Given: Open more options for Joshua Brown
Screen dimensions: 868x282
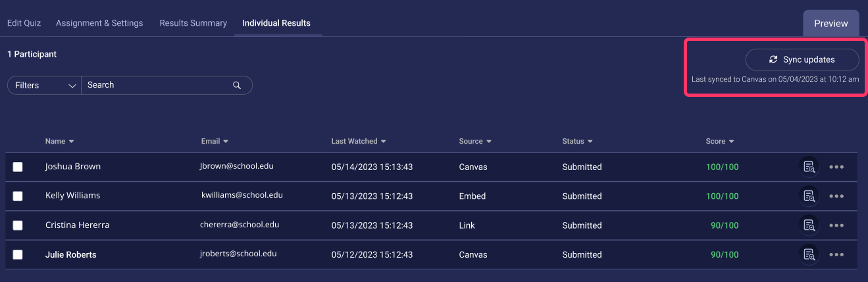Looking at the screenshot, I should point(836,167).
